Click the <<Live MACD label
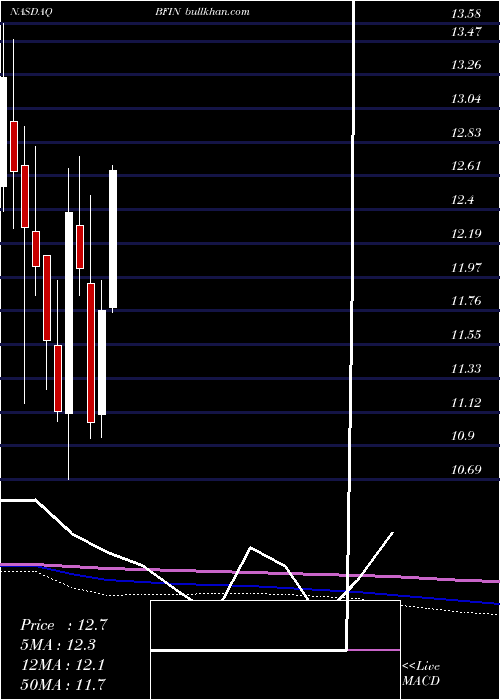 click(x=421, y=674)
